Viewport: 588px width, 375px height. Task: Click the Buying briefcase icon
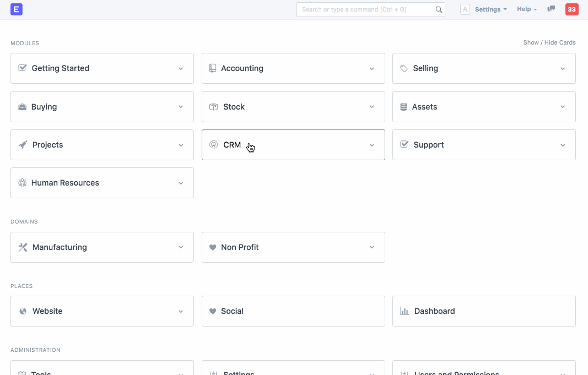22,106
